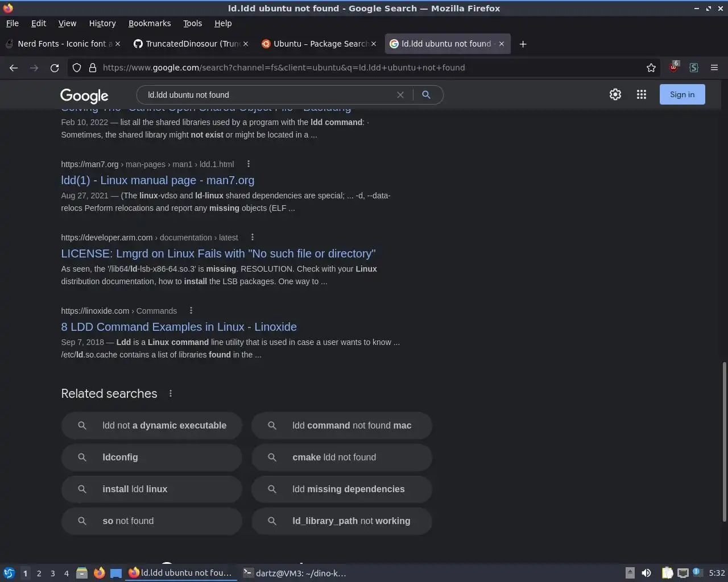The height and width of the screenshot is (582, 728).
Task: Switch to workspace 4 in taskbar
Action: pyautogui.click(x=66, y=573)
